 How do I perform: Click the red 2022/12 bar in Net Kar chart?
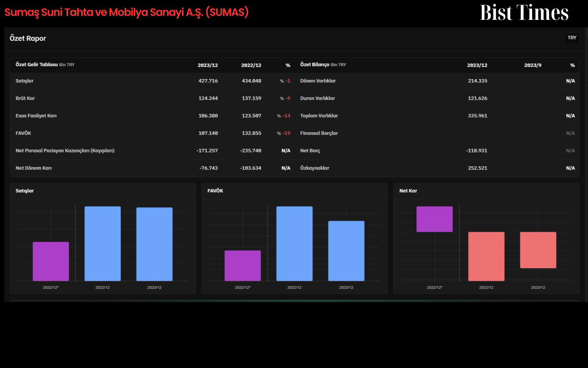[x=486, y=256]
